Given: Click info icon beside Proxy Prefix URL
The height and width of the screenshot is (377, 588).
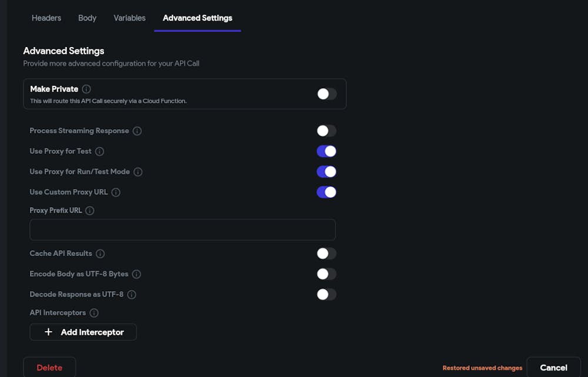Looking at the screenshot, I should [x=90, y=210].
